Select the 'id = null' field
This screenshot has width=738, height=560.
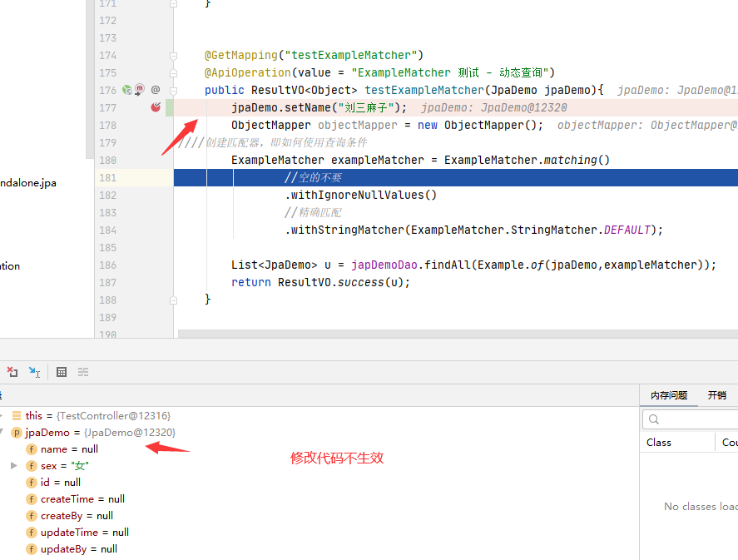[x=60, y=483]
